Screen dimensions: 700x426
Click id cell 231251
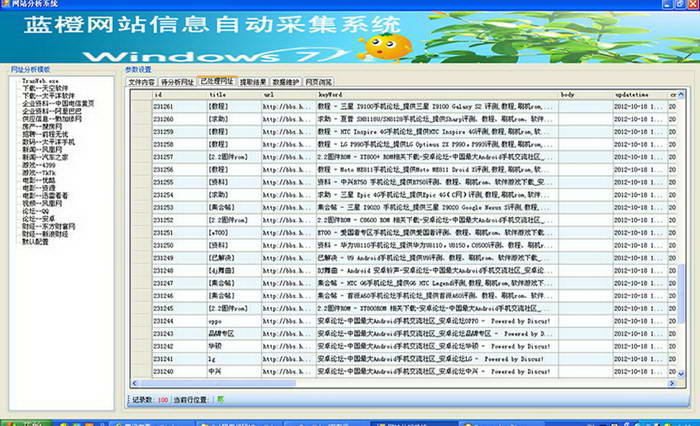[179, 233]
